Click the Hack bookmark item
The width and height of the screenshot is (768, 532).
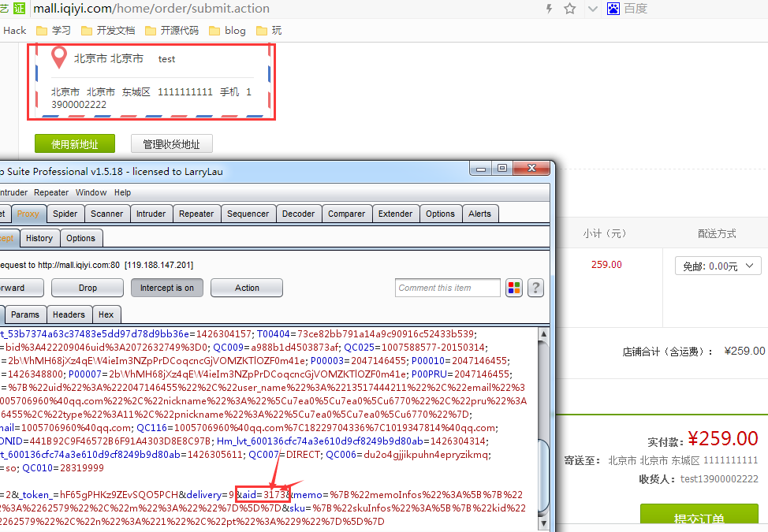tap(15, 31)
